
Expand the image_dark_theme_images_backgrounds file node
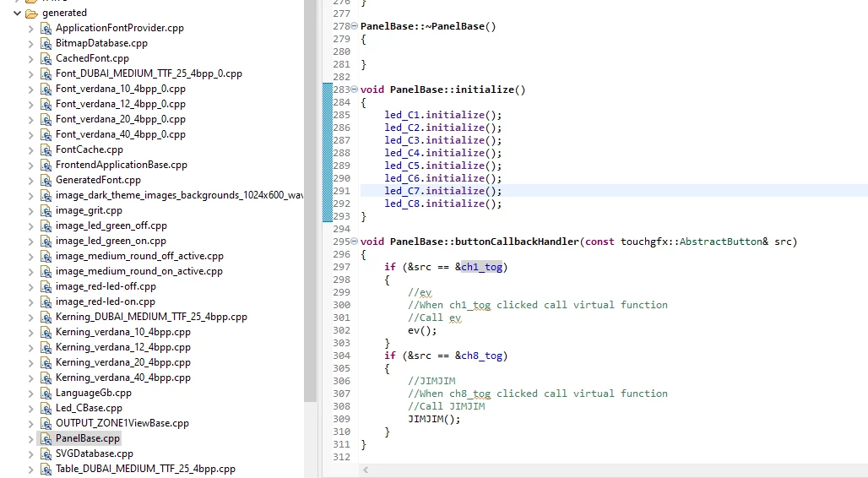tap(30, 196)
